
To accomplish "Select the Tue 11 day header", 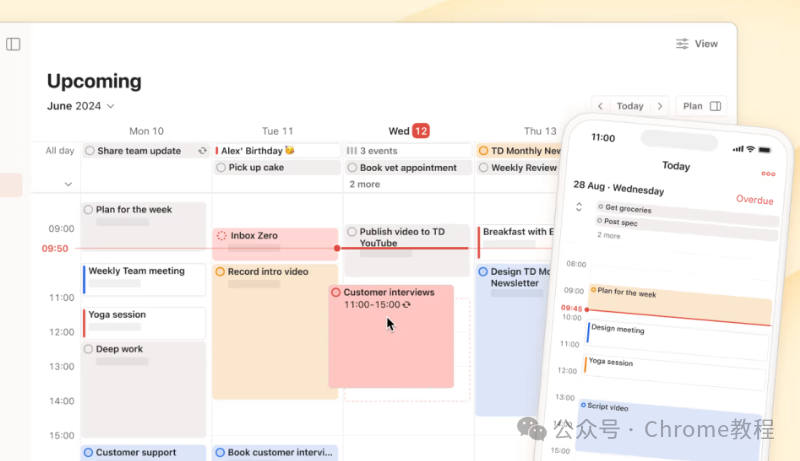I will (278, 131).
